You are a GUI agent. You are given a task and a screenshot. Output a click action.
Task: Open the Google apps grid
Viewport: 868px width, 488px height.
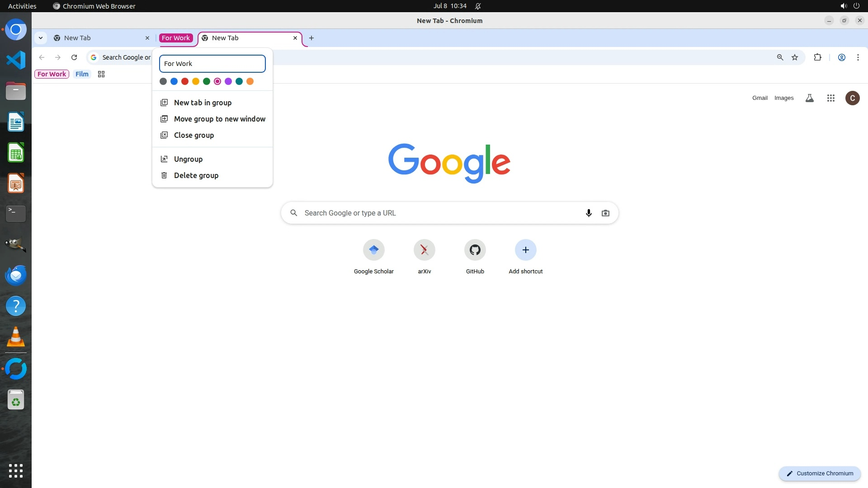point(830,98)
